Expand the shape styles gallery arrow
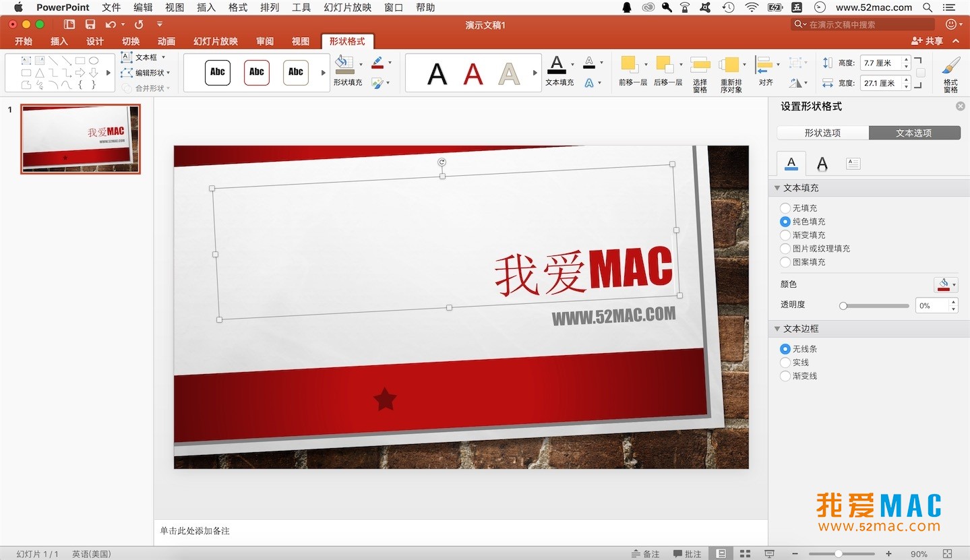The image size is (970, 560). click(323, 73)
